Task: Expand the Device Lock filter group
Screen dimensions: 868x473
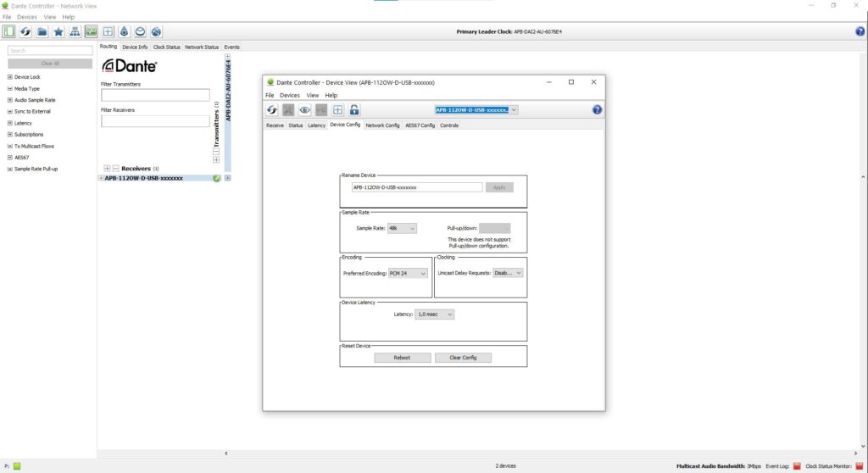Action: [x=9, y=77]
